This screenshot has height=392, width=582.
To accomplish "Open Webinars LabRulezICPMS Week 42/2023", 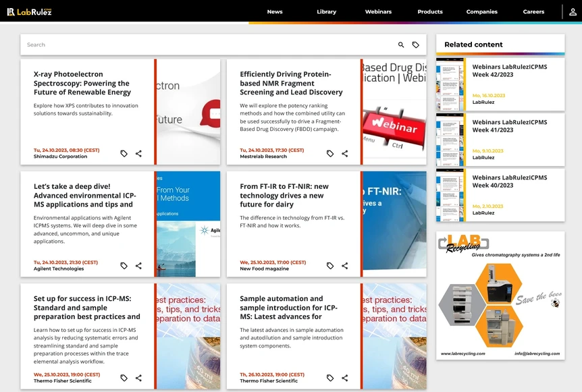I will pyautogui.click(x=509, y=70).
